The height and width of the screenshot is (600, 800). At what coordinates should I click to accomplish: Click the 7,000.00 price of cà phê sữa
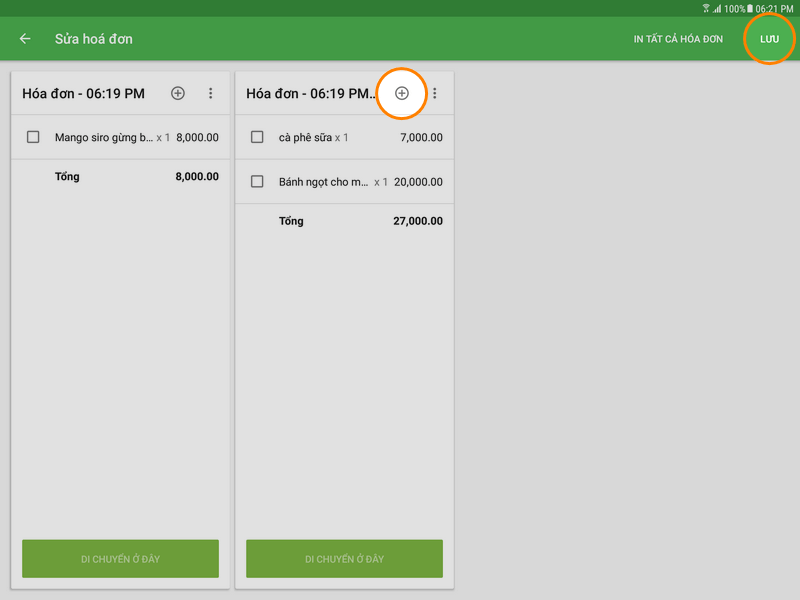(x=421, y=138)
